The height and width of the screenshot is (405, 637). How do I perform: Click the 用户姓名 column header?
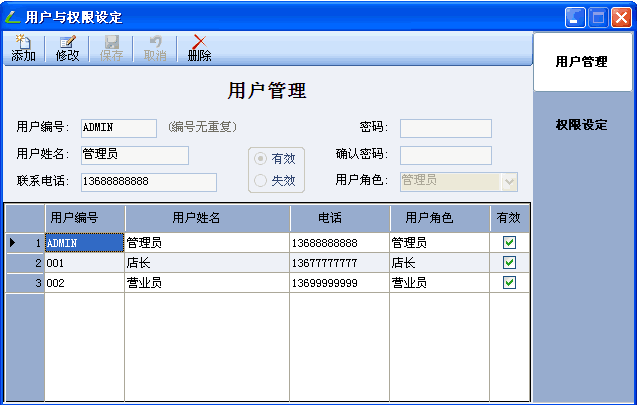pyautogui.click(x=206, y=217)
